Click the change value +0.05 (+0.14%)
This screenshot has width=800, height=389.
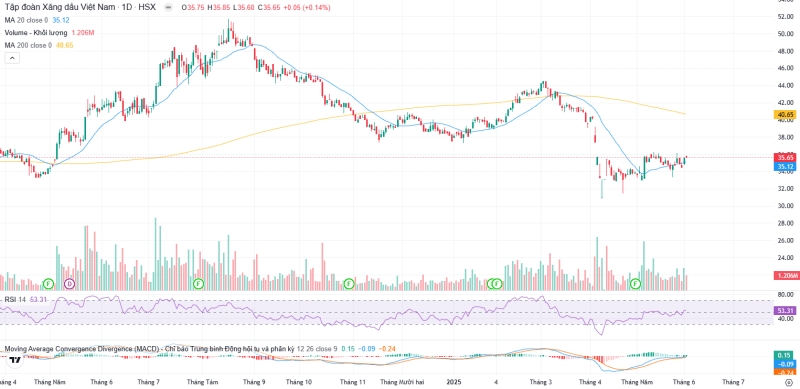(306, 8)
